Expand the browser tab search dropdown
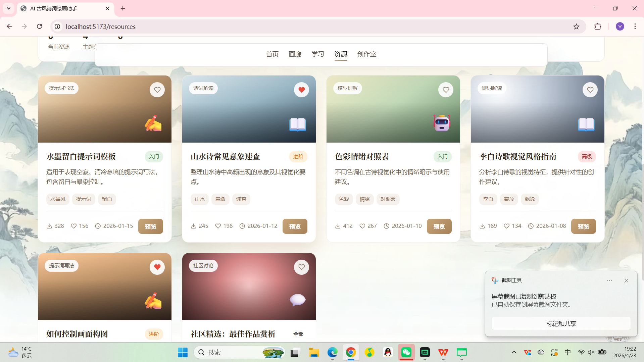 point(9,8)
